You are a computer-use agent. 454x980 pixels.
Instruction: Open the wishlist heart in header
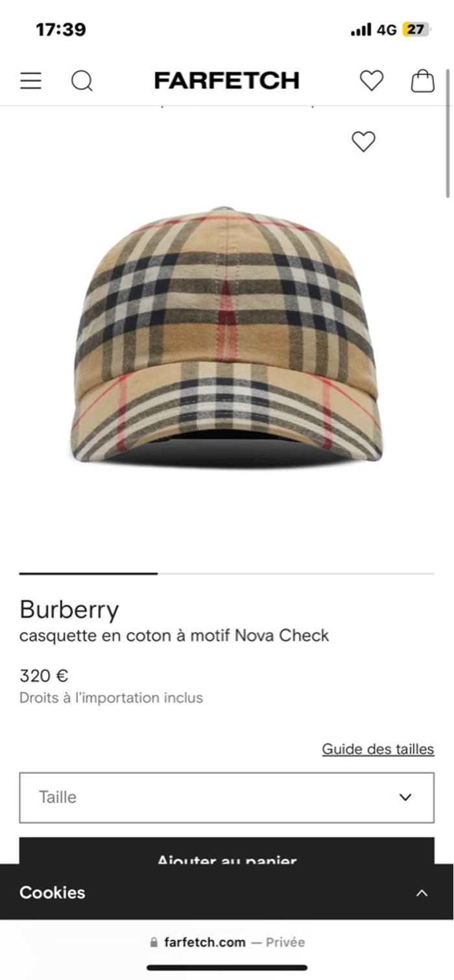(x=372, y=81)
